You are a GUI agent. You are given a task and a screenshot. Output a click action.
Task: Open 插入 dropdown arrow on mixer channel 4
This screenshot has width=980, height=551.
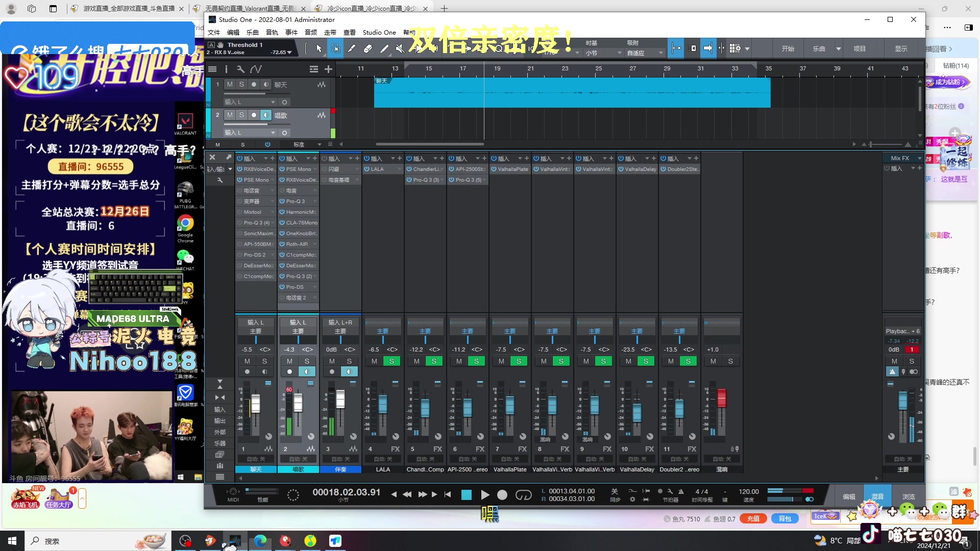click(x=393, y=159)
